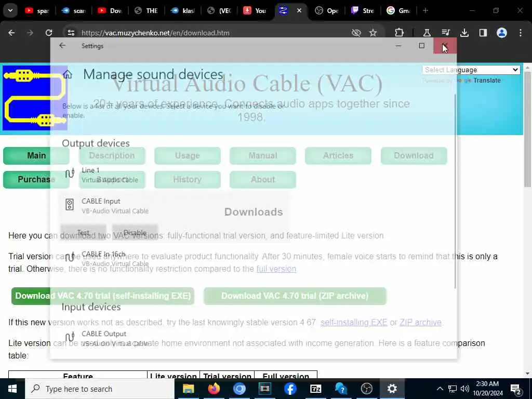The width and height of the screenshot is (532, 399).
Task: Reload the browser page
Action: coord(49,33)
